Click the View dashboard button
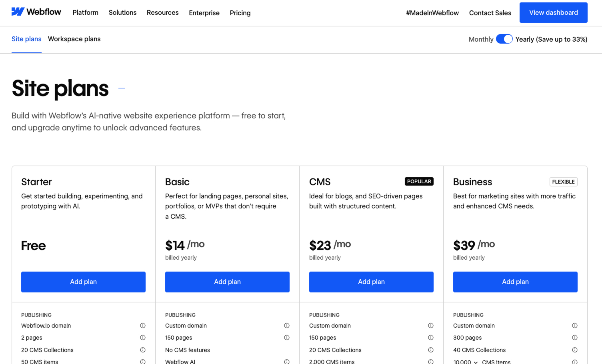 pyautogui.click(x=553, y=12)
